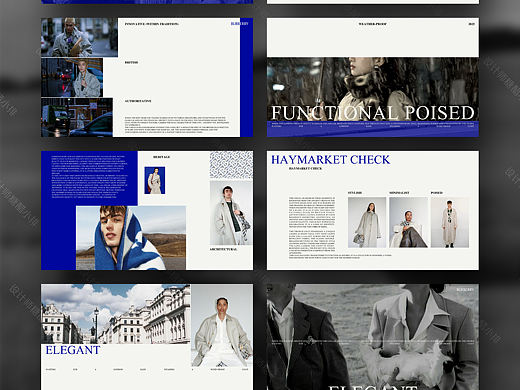The height and width of the screenshot is (390, 520).
Task: Click the paragraph below the 'AUTHORITATIVE' label
Action: click(177, 125)
